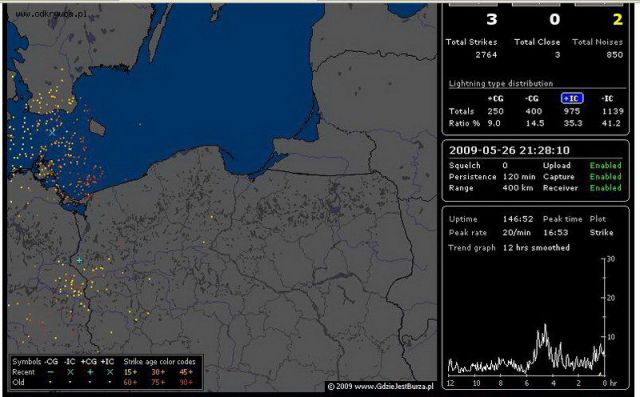Click the 15+ strike age color code
The width and height of the screenshot is (640, 397).
[x=130, y=372]
